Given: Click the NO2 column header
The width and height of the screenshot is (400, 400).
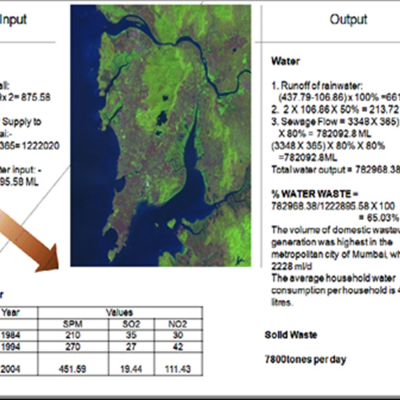Looking at the screenshot, I should (178, 324).
